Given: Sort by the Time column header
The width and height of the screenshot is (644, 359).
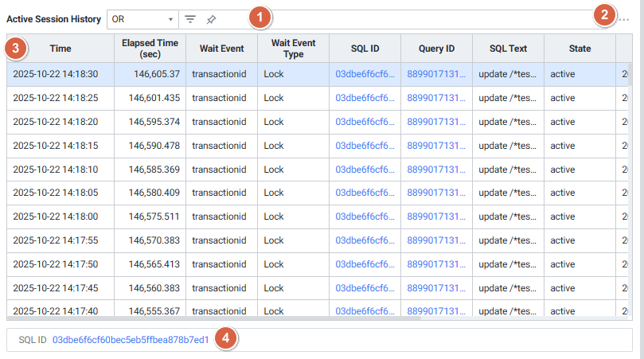Looking at the screenshot, I should [x=60, y=49].
